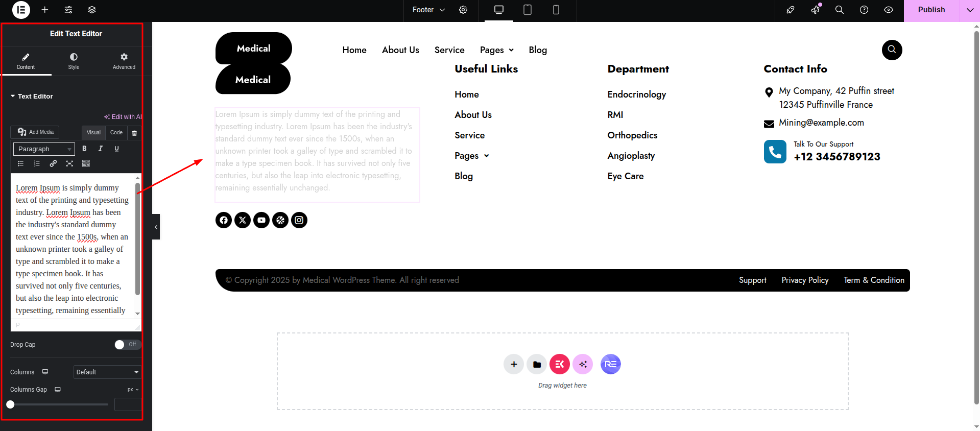Open the Columns Default dropdown

click(x=107, y=372)
